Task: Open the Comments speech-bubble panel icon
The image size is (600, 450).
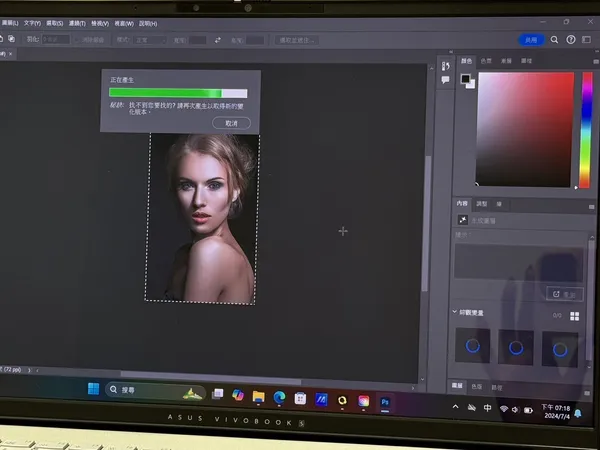Action: point(445,80)
